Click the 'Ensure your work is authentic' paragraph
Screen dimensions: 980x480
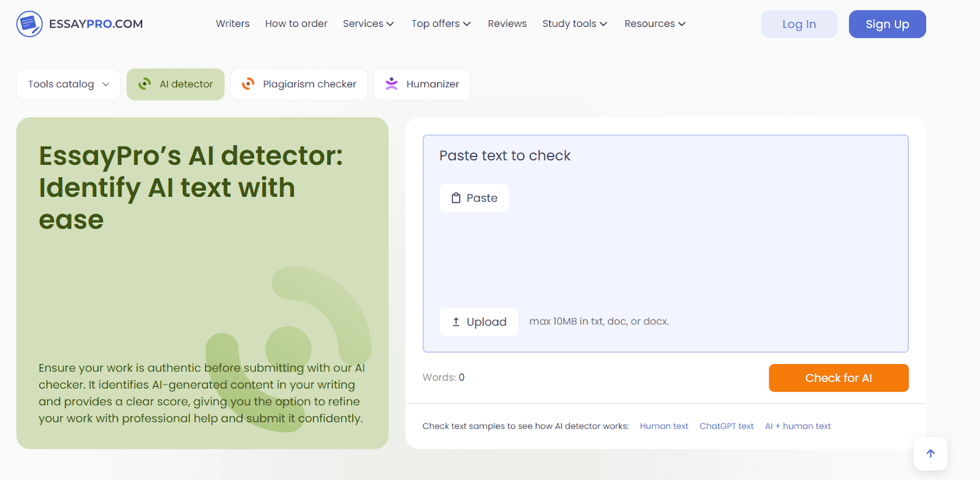[x=202, y=393]
